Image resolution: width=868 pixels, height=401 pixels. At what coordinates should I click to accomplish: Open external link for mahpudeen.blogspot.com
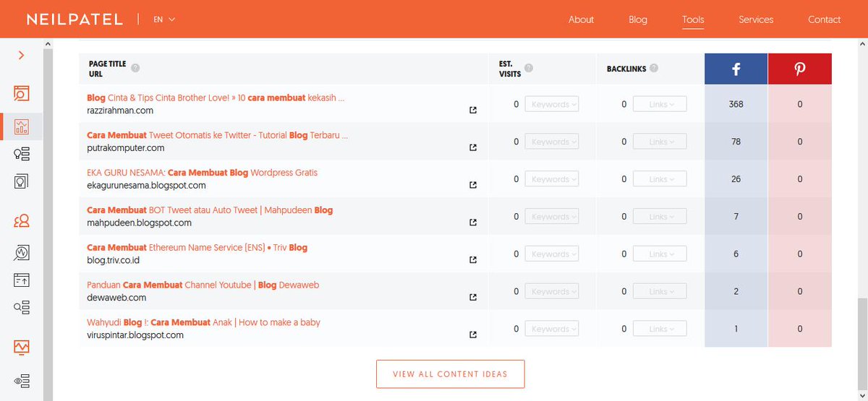[473, 223]
